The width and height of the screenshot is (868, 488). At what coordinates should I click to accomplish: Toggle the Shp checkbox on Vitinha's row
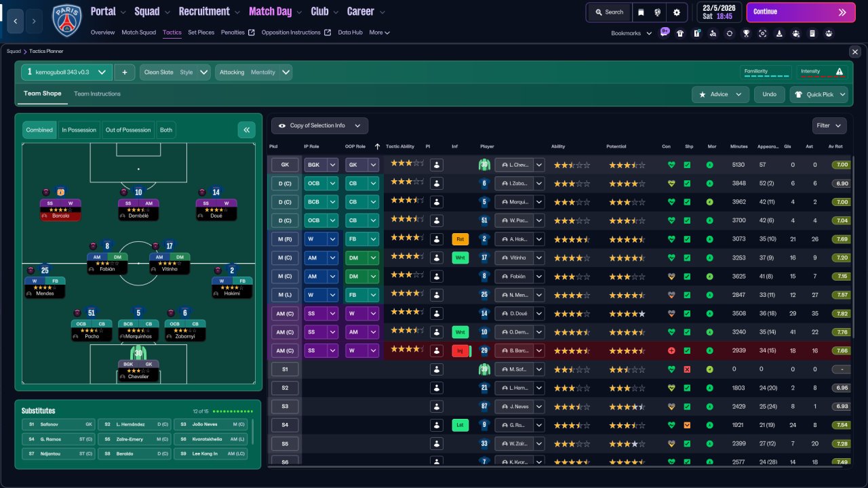tap(687, 258)
